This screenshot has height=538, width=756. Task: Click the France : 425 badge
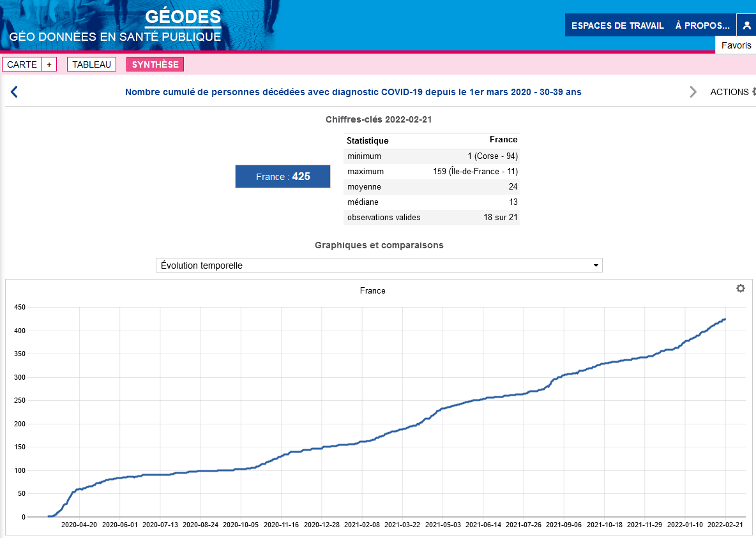coord(282,176)
